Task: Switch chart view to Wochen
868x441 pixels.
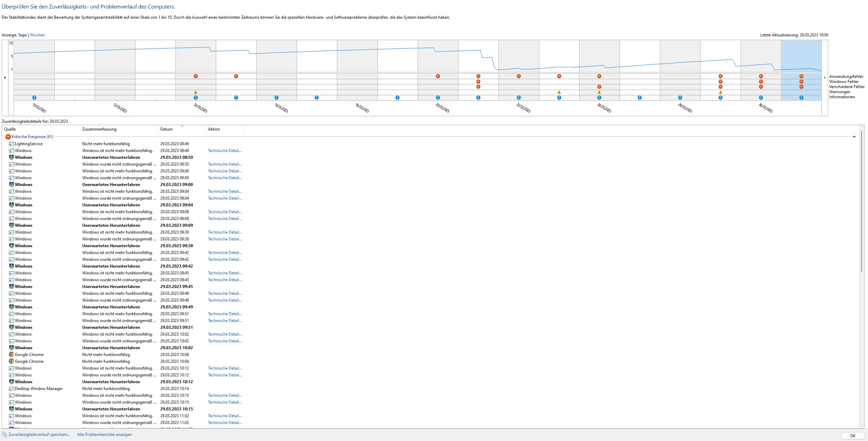Action: pyautogui.click(x=37, y=35)
